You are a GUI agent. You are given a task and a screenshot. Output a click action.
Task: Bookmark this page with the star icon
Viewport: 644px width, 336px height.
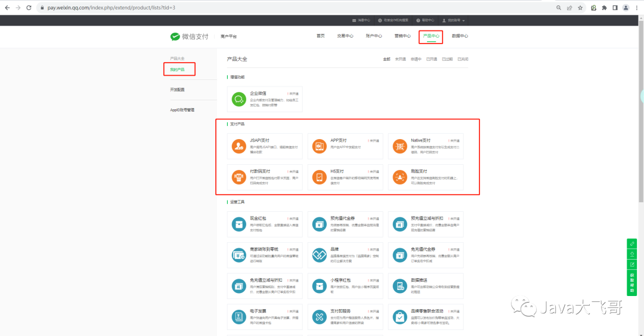pos(580,7)
